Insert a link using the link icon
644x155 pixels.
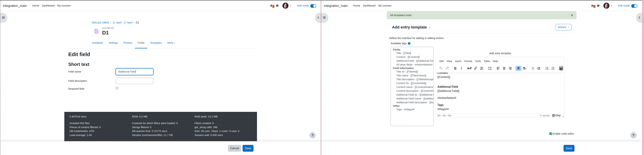475,68
